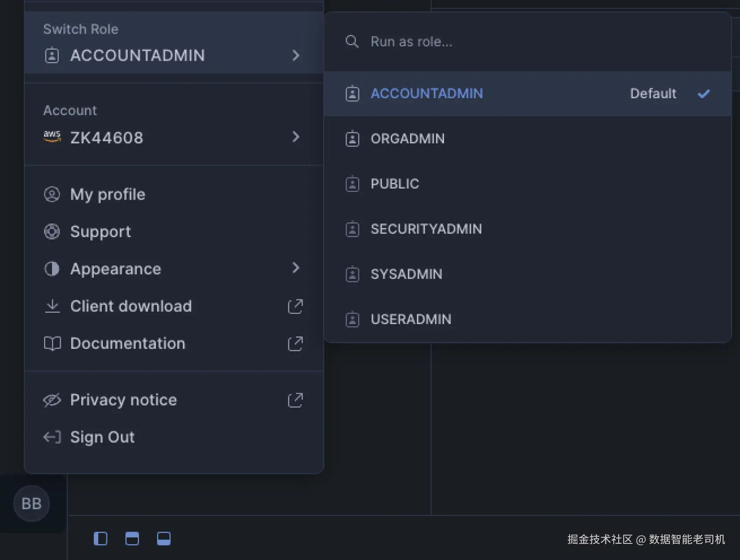740x560 pixels.
Task: Click the search magnifier icon in role list
Action: 352,42
